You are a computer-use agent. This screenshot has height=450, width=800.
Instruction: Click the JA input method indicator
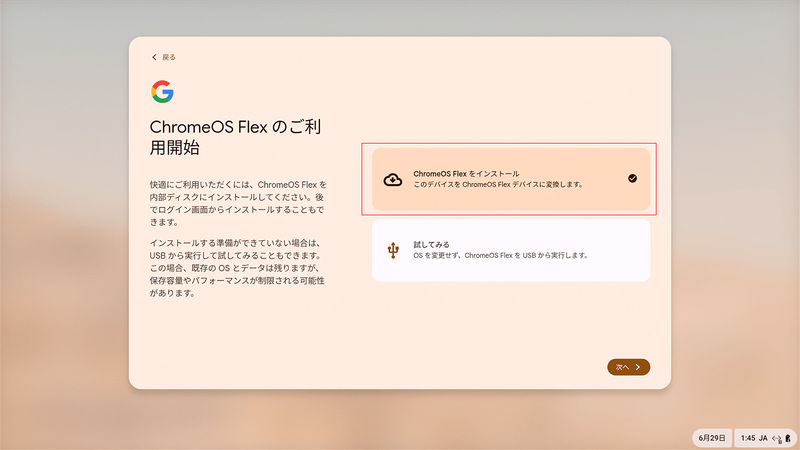(x=763, y=438)
